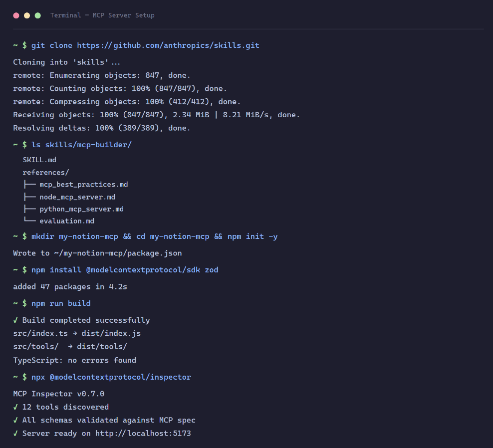
Task: Click 'remote: Counting objects' output line
Action: (x=120, y=89)
